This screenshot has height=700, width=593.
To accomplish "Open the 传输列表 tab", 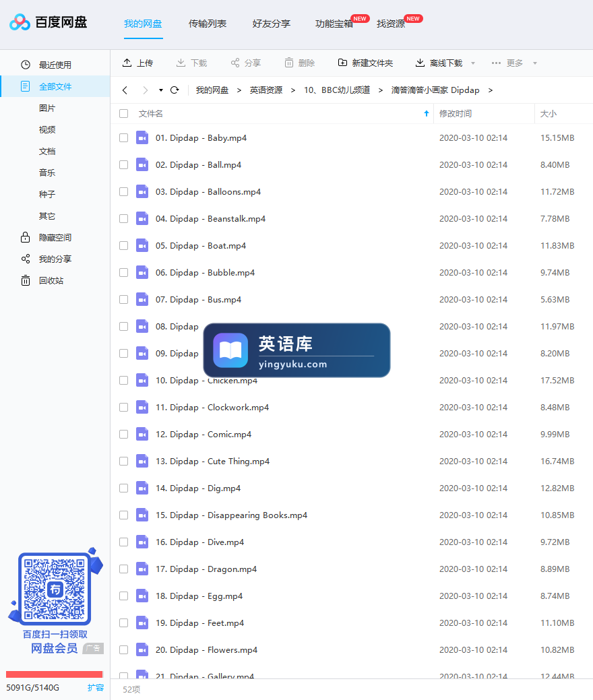I will [207, 24].
